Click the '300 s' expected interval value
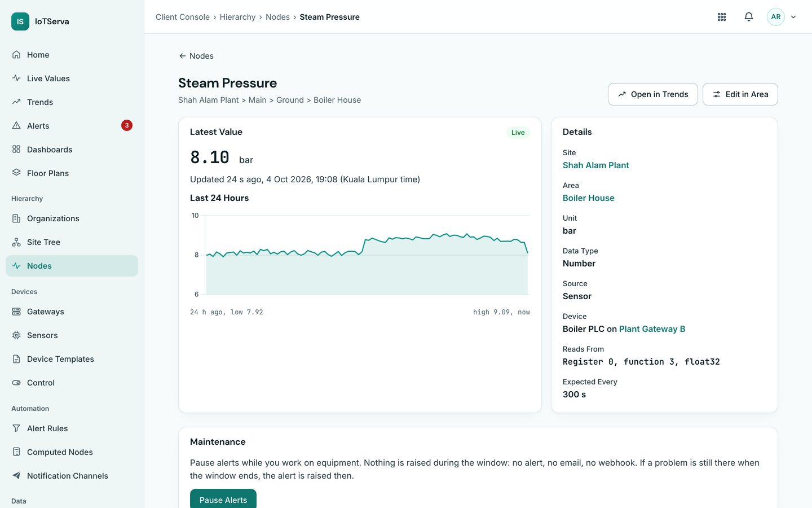Image resolution: width=812 pixels, height=508 pixels. pos(574,395)
